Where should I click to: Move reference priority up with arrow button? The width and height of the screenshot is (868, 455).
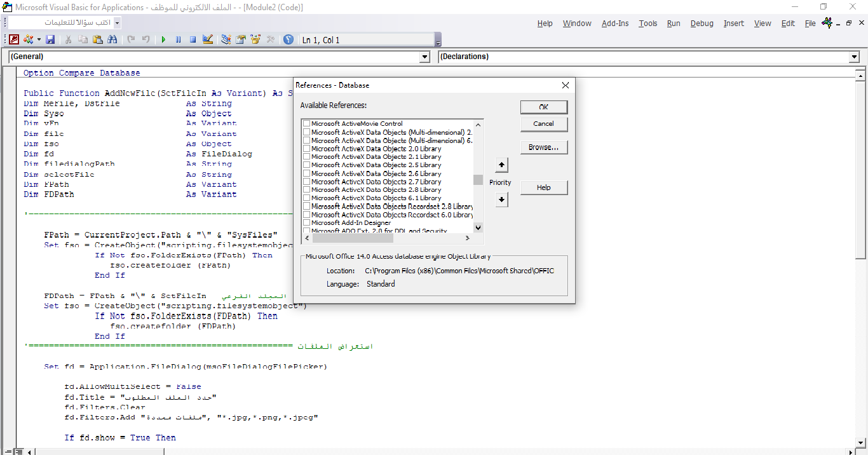click(x=501, y=165)
